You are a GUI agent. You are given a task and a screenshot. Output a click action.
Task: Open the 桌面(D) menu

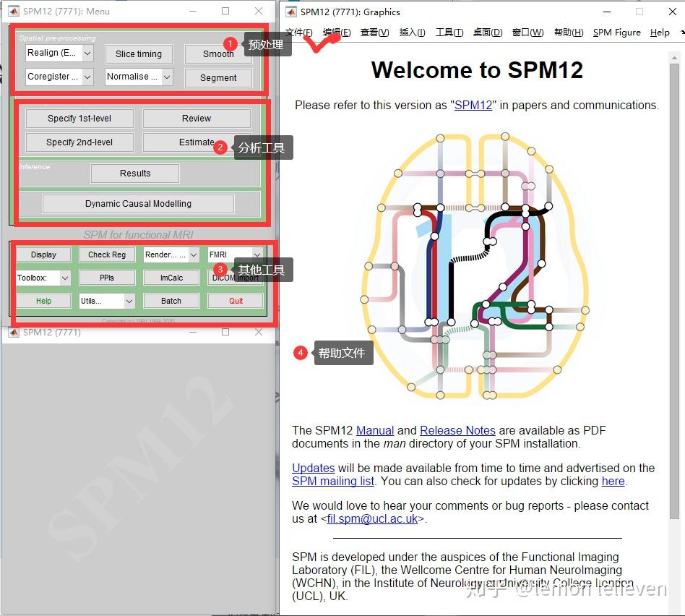coord(488,33)
